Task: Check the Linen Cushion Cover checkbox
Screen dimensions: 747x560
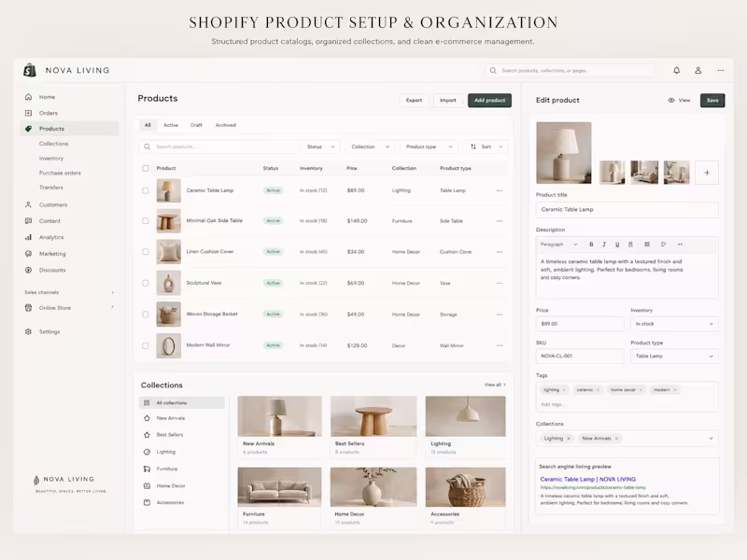Action: pyautogui.click(x=146, y=251)
